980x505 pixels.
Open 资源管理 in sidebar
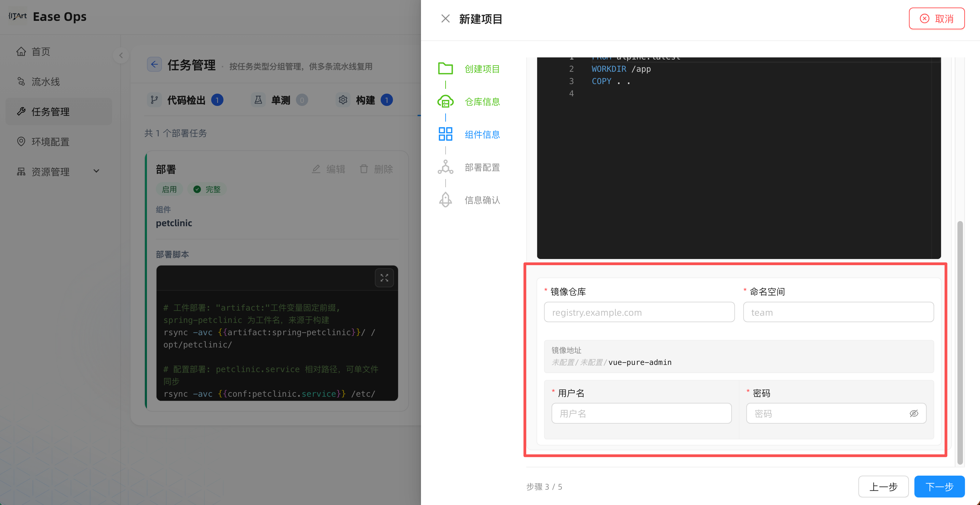(58, 172)
